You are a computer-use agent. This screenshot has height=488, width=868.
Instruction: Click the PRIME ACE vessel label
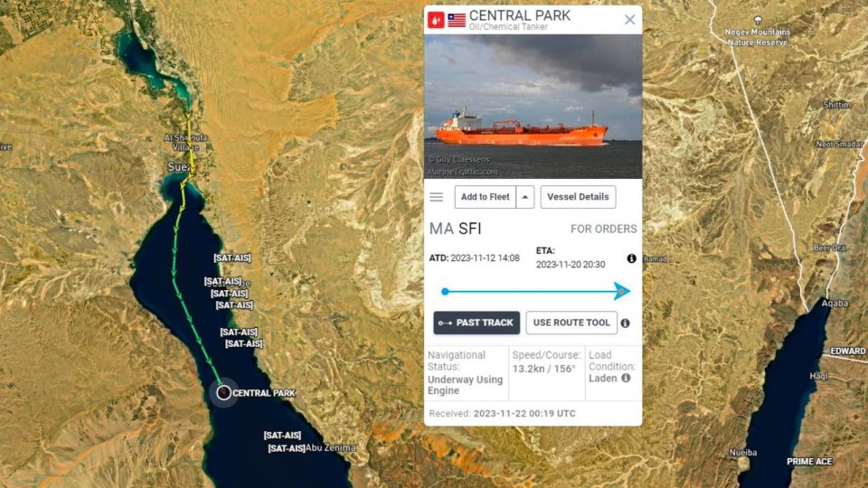[809, 462]
